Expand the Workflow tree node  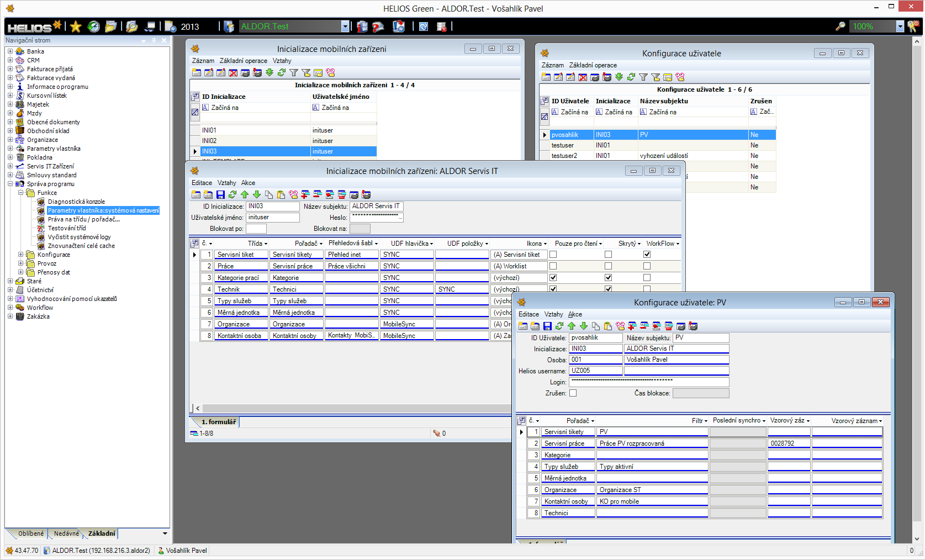(x=10, y=308)
